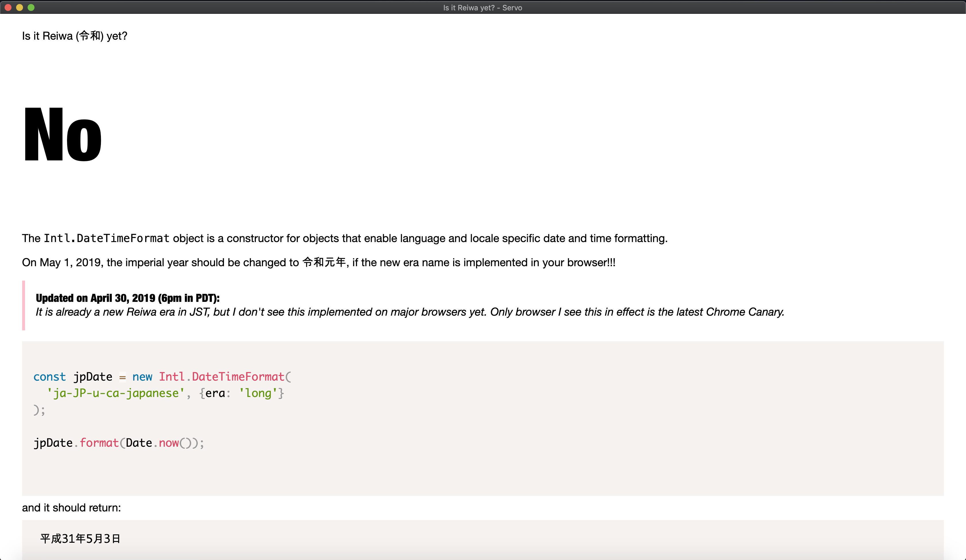Click the inline 'Intl.DateTimeFormat' code text
The width and height of the screenshot is (966, 560).
click(x=106, y=238)
